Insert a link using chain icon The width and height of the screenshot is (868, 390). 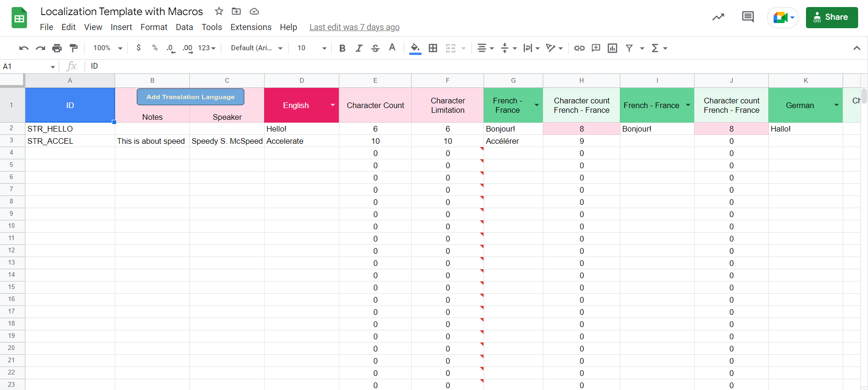click(x=579, y=48)
